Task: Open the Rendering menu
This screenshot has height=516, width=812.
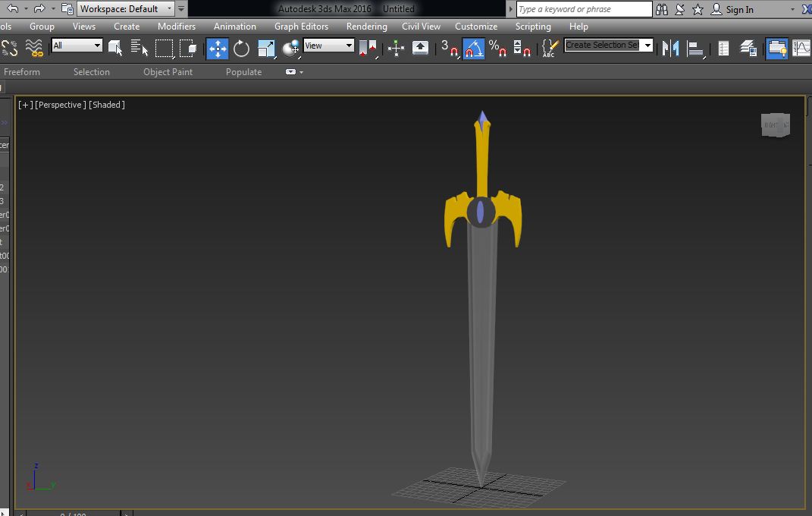Action: click(367, 27)
